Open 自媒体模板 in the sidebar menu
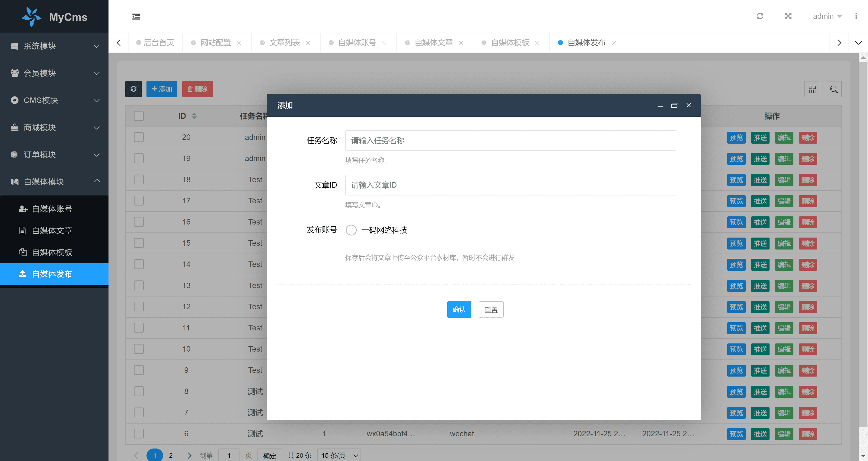Image resolution: width=868 pixels, height=461 pixels. point(52,252)
